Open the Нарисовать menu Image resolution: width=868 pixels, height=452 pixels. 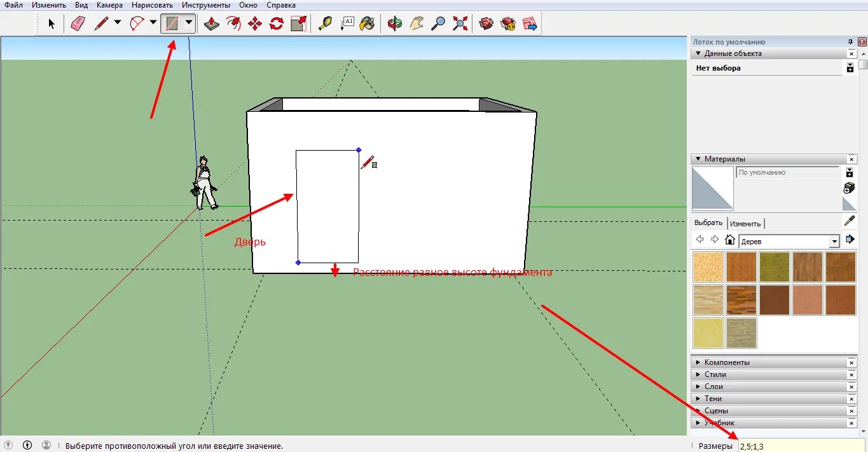tap(153, 5)
